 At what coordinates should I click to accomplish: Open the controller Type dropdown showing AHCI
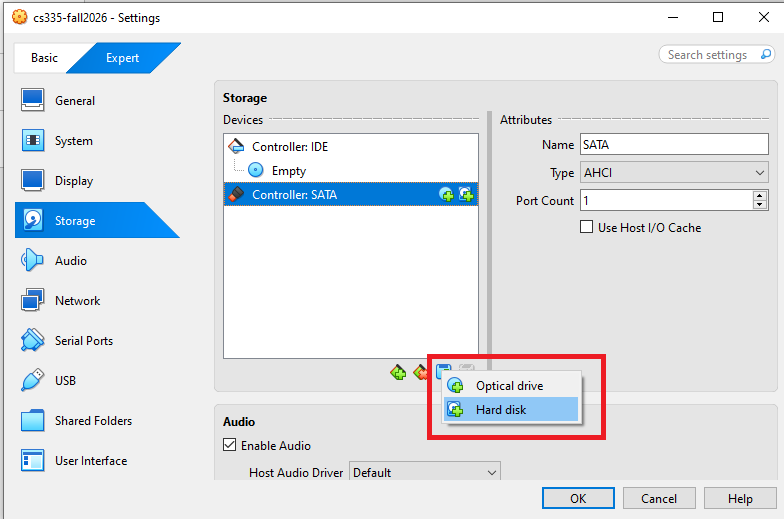click(674, 172)
